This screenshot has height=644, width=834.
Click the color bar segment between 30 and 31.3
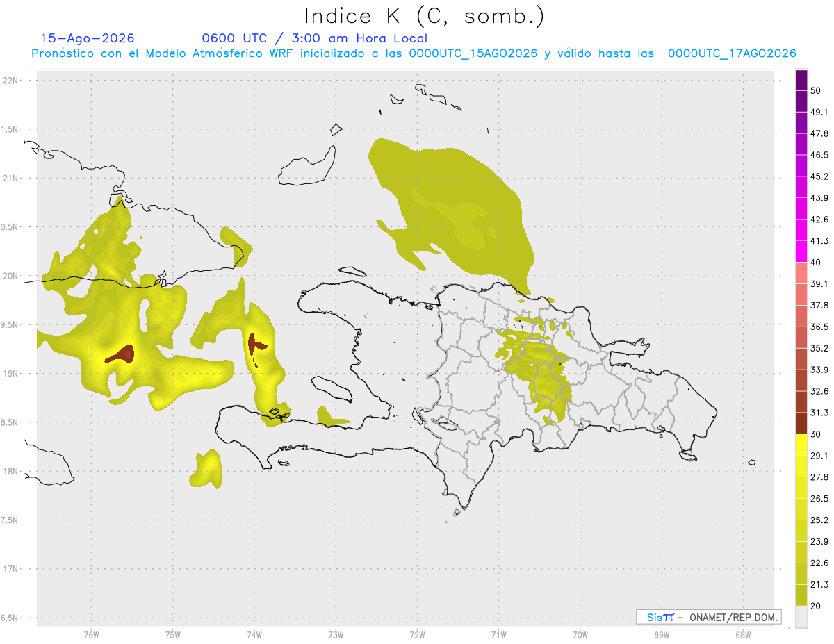[x=802, y=423]
